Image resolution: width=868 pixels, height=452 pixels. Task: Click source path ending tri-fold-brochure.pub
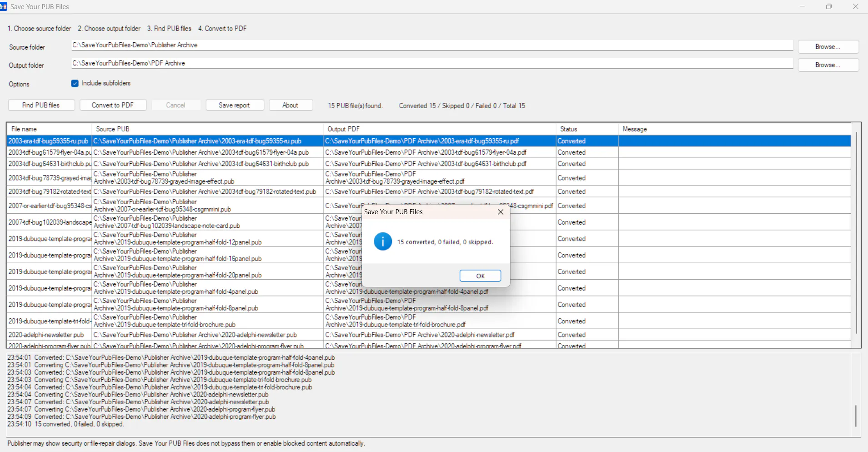207,321
